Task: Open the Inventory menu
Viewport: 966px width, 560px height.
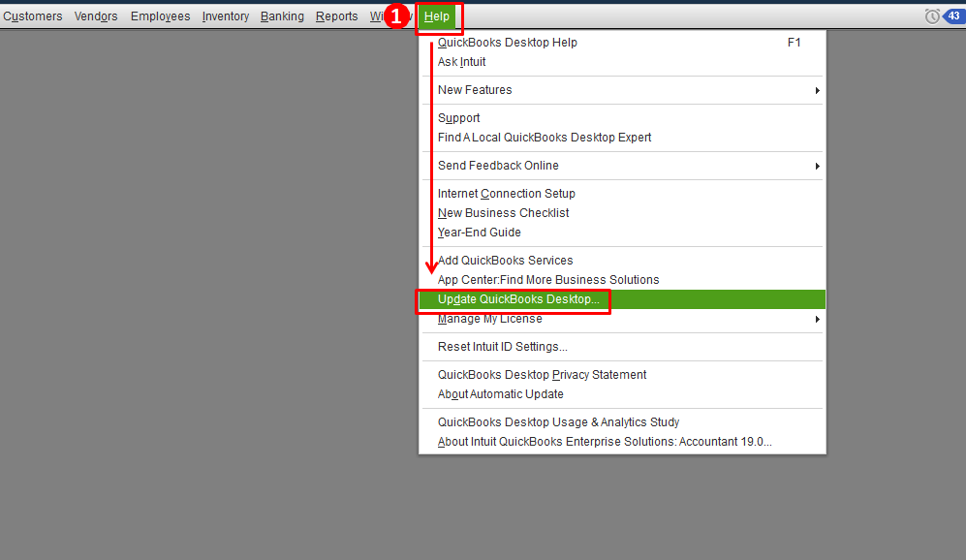Action: pos(226,16)
